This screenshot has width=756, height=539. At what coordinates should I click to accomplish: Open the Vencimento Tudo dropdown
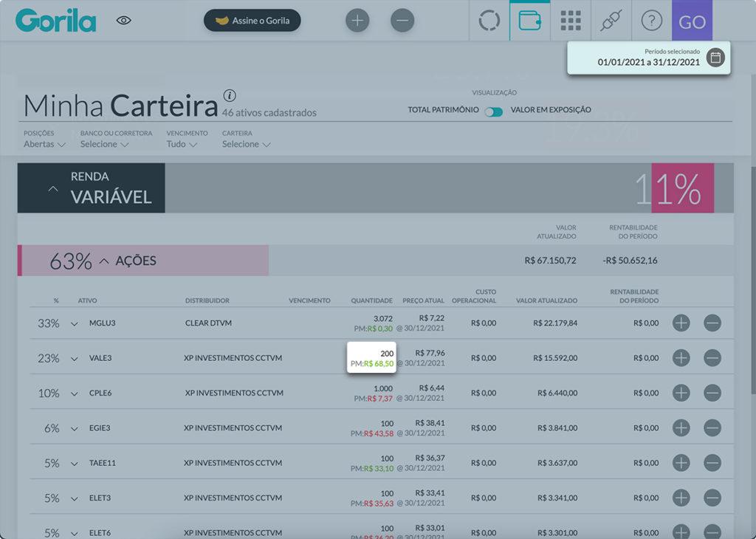click(182, 144)
